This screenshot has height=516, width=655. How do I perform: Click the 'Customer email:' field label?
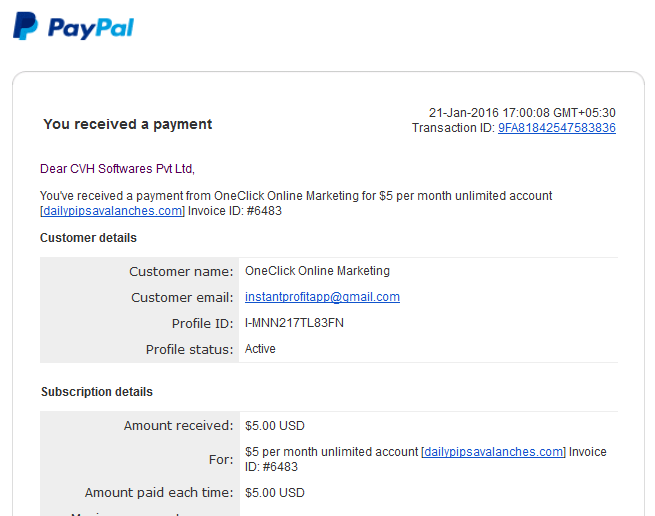182,297
